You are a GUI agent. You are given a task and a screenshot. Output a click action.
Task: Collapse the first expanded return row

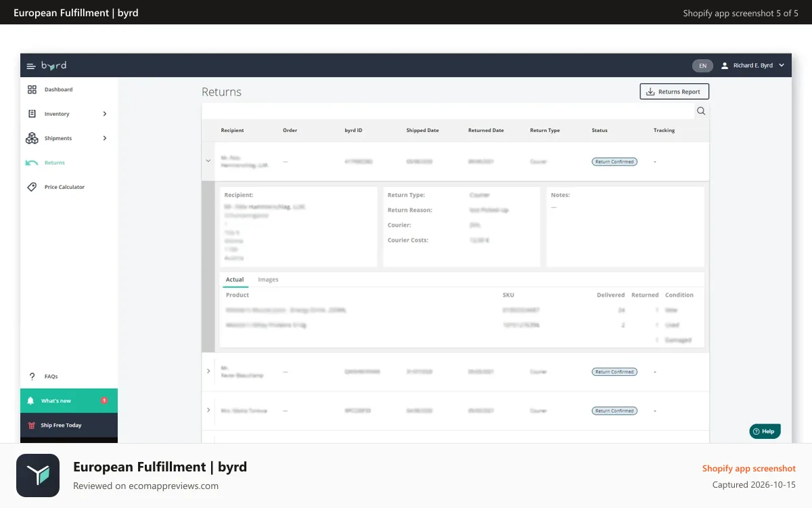point(208,161)
